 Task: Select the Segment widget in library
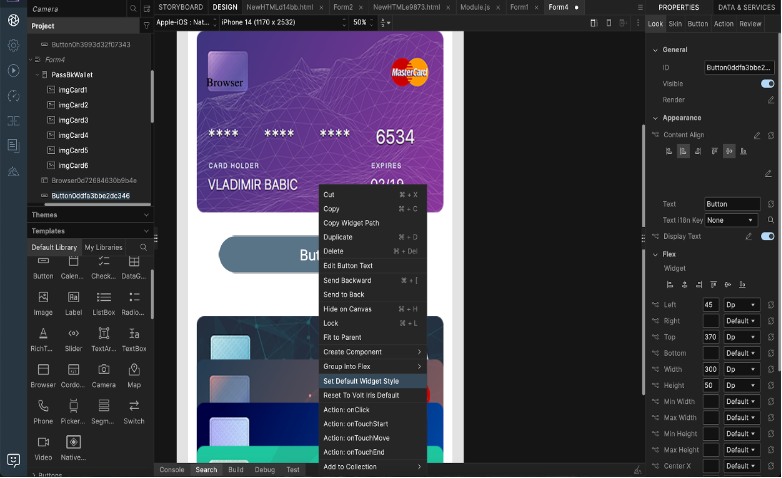tap(104, 412)
